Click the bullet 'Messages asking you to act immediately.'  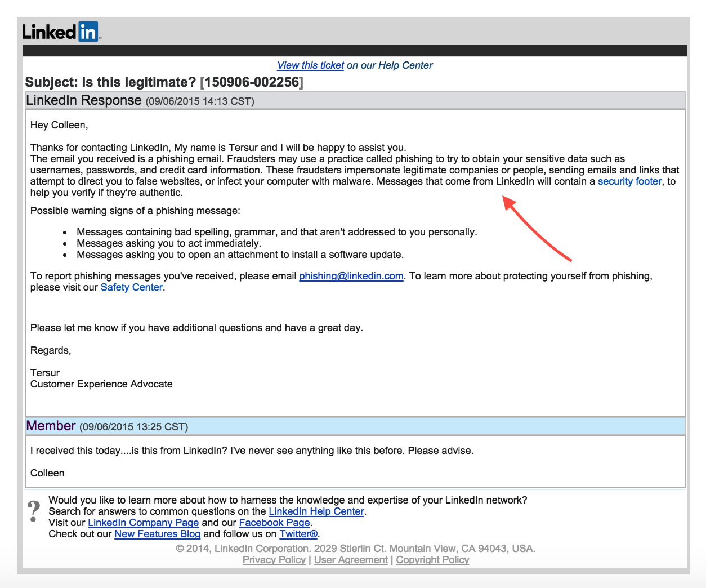[x=169, y=243]
